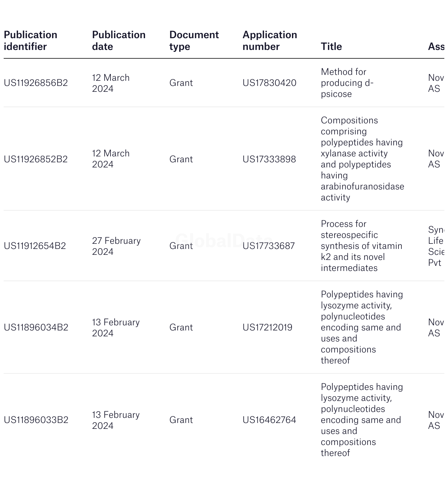Open publication US11926856B2
This screenshot has height=481, width=448.
point(36,83)
